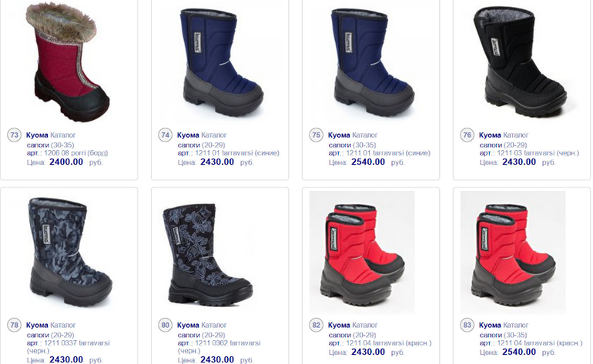The image size is (593, 364).
Task: Click the number 73 circle badge
Action: tap(14, 135)
